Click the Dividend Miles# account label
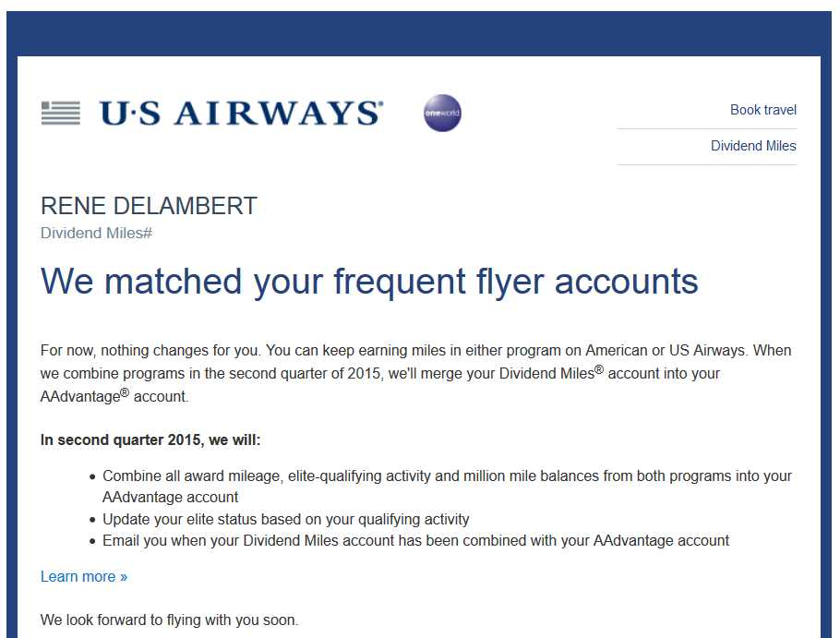The image size is (840, 638). 96,233
